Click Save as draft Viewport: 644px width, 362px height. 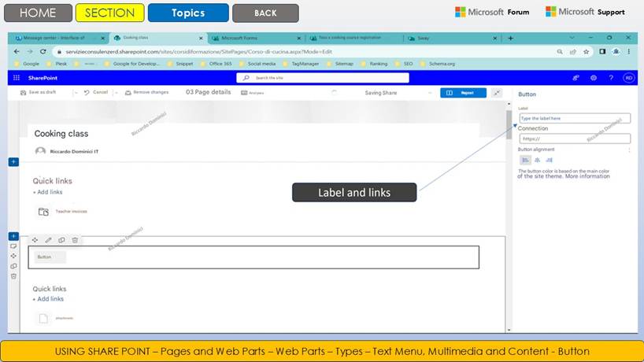pos(39,92)
